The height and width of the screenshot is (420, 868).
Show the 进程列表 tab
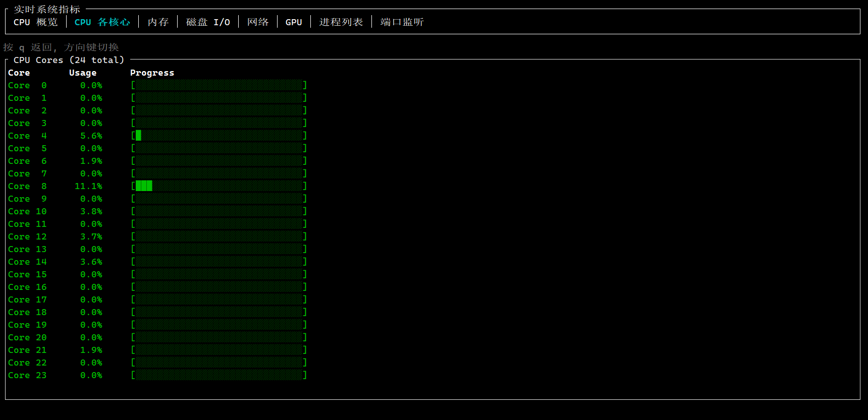point(341,22)
